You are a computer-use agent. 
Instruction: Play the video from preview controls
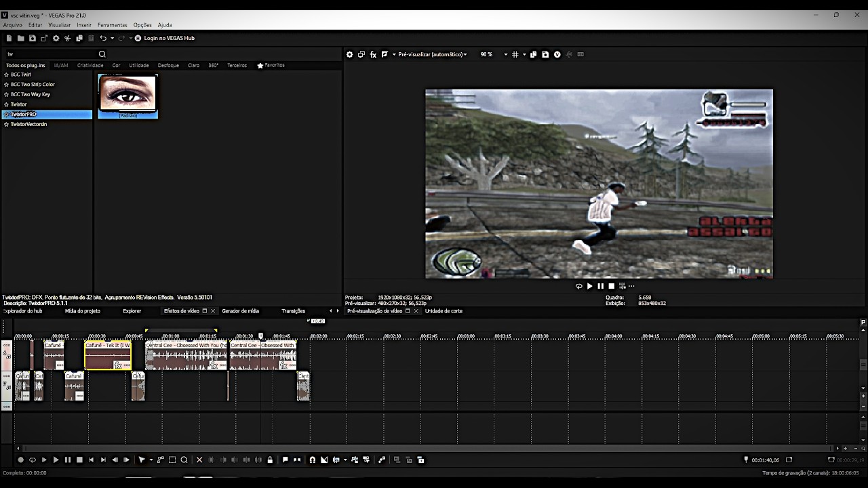589,286
